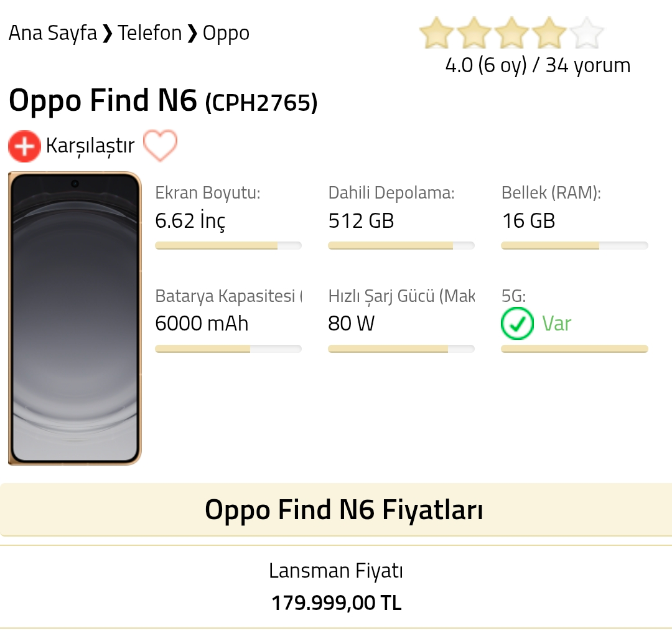Click the third rating star
The width and height of the screenshot is (672, 643).
coord(511,32)
